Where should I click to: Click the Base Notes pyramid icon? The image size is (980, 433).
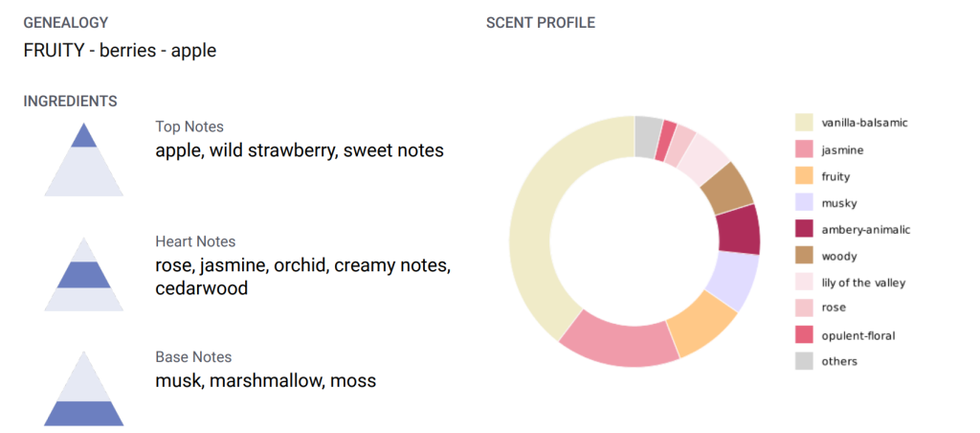click(x=83, y=388)
